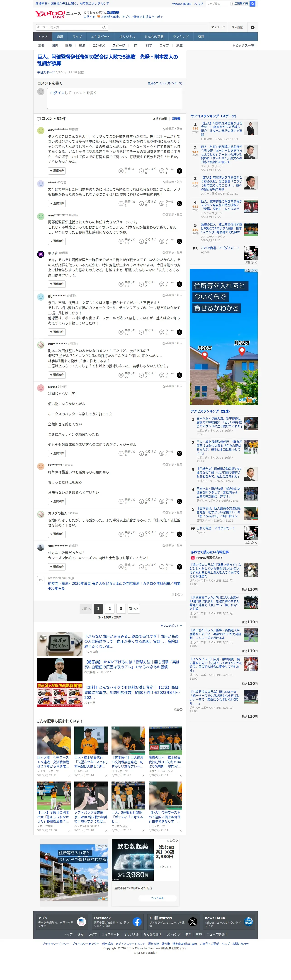The width and height of the screenshot is (291, 980).
Task: Open X (旧Twitter) icon in the footer
Action: pos(193,922)
